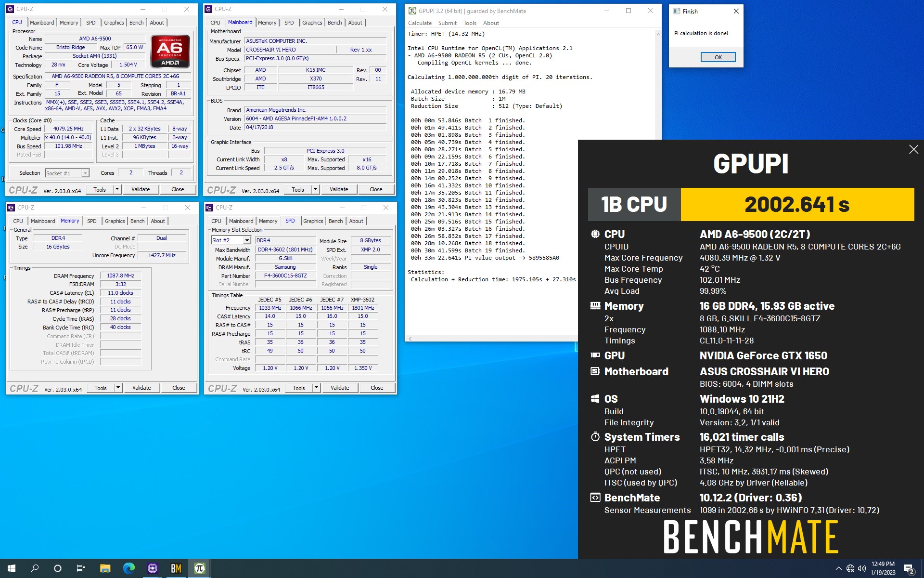Expand Tools dropdown arrow in CPU tab window
Image resolution: width=924 pixels, height=578 pixels.
pos(117,189)
